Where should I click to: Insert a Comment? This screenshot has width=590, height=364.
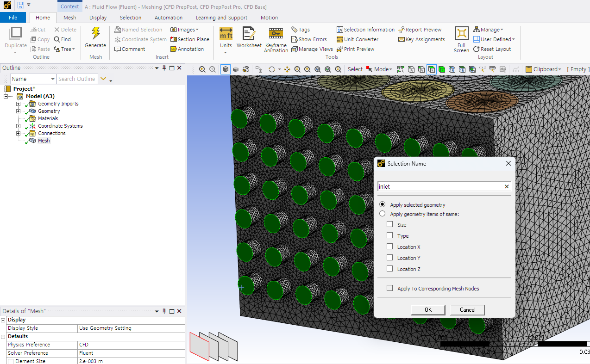(x=130, y=49)
